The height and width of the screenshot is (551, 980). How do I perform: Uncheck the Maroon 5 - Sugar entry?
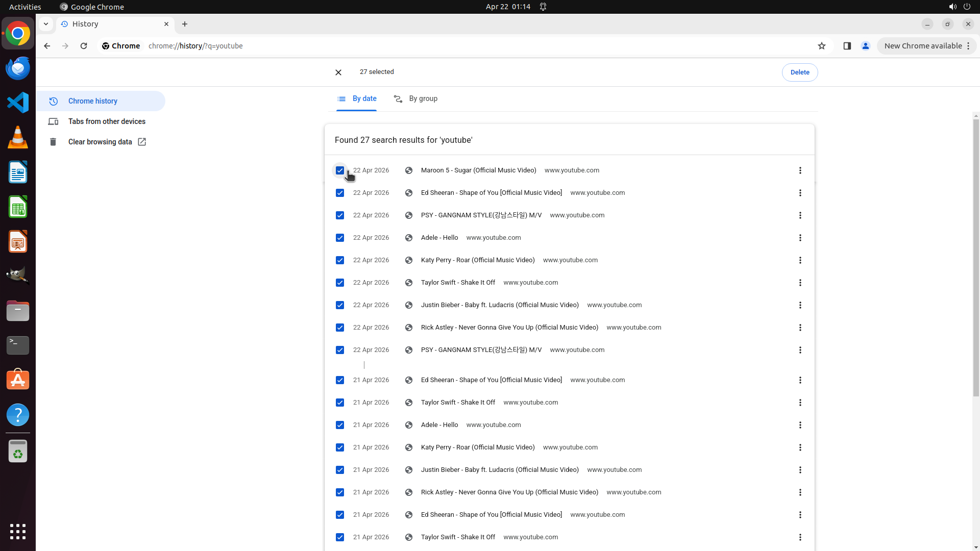pyautogui.click(x=340, y=170)
